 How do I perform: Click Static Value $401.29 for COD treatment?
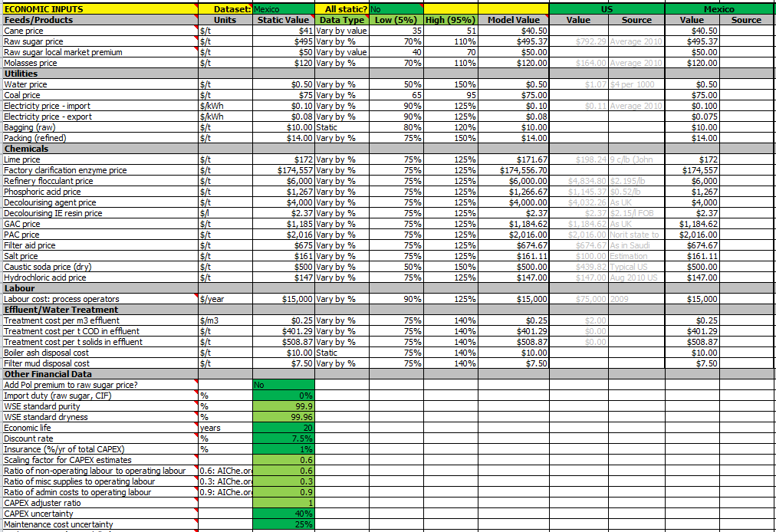tap(284, 331)
